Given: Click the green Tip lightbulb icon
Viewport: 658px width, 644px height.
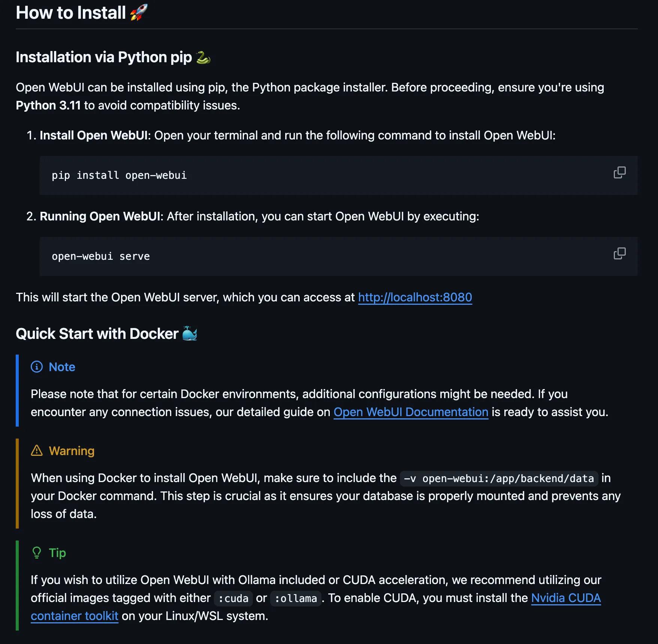Looking at the screenshot, I should coord(37,553).
